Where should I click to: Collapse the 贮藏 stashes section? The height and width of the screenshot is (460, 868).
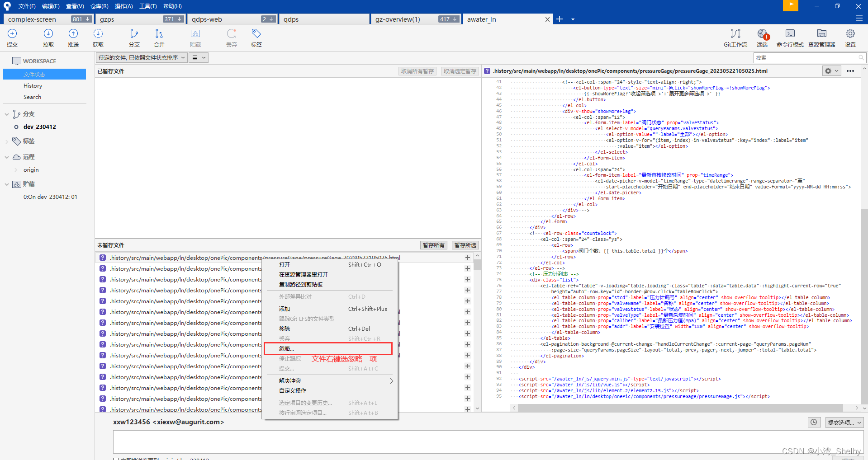coord(7,184)
